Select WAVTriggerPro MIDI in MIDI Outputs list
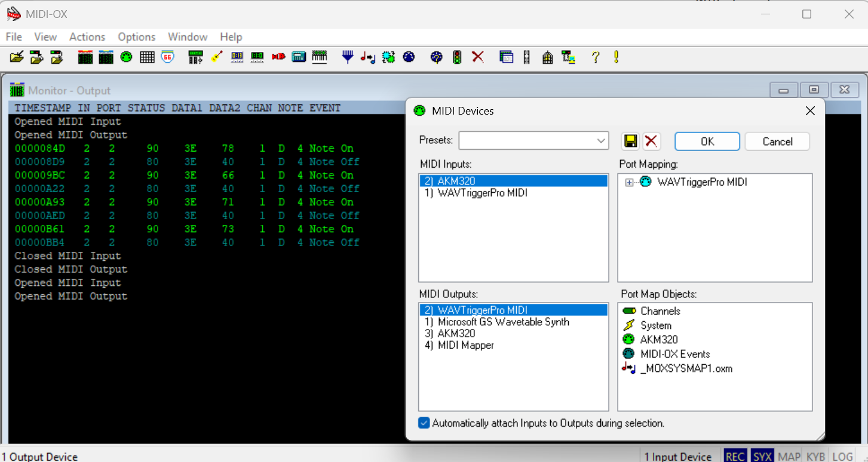868x462 pixels. (x=513, y=310)
